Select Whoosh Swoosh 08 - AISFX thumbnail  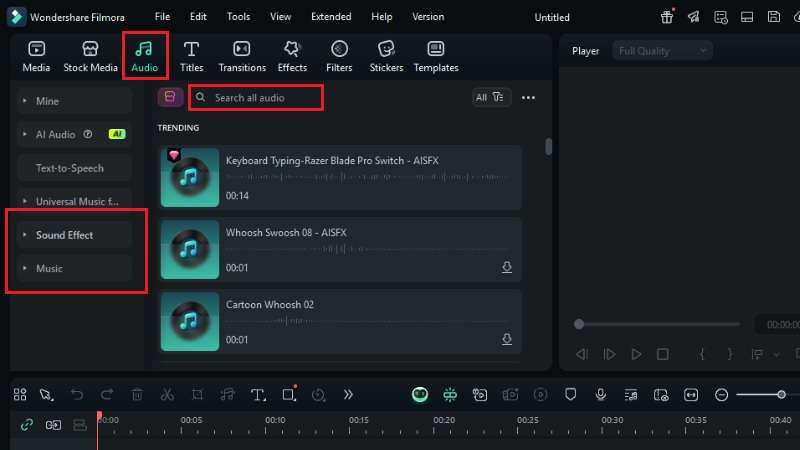click(x=190, y=249)
